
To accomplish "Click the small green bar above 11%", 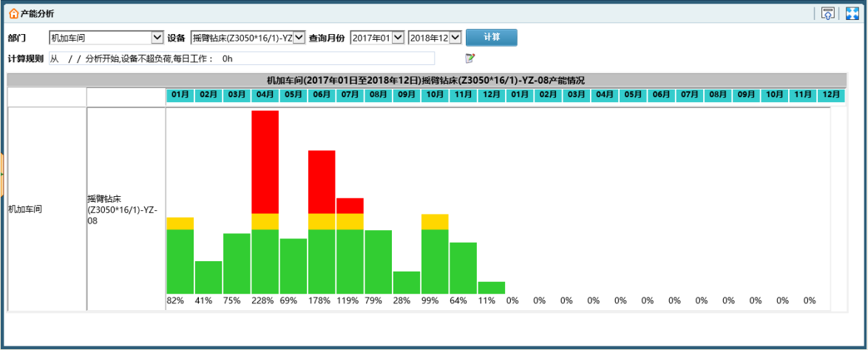I will tap(491, 288).
